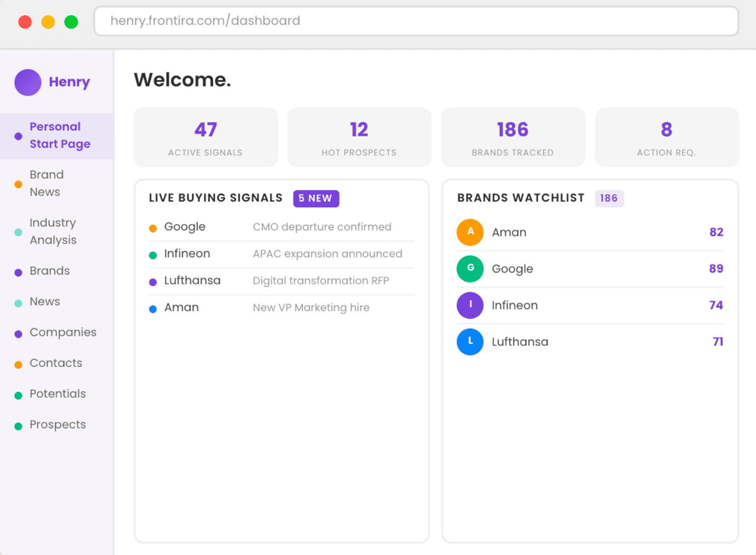Click the Google 'G' watchlist icon
This screenshot has width=756, height=555.
pos(470,269)
